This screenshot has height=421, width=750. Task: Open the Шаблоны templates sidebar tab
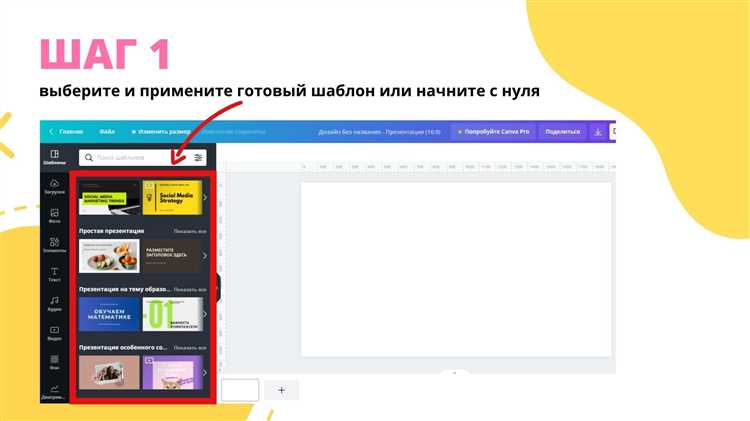point(55,157)
